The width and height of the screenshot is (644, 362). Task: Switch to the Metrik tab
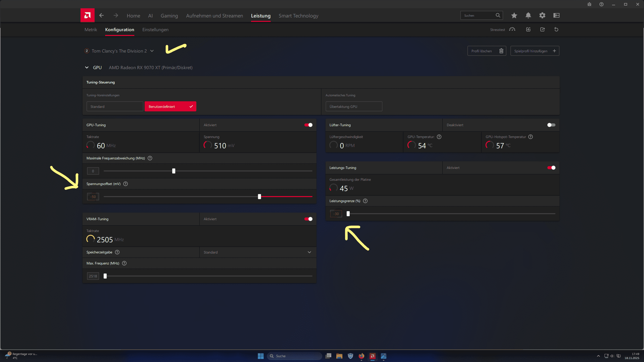(x=91, y=30)
